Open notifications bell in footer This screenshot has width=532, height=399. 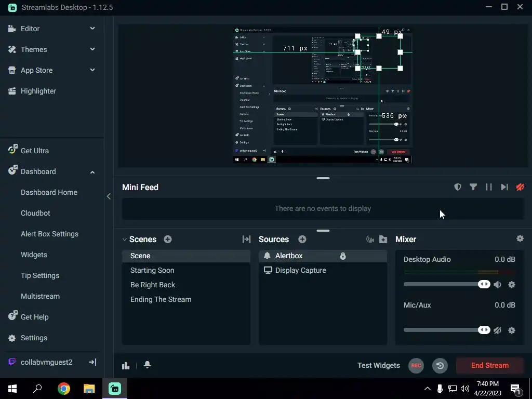147,365
